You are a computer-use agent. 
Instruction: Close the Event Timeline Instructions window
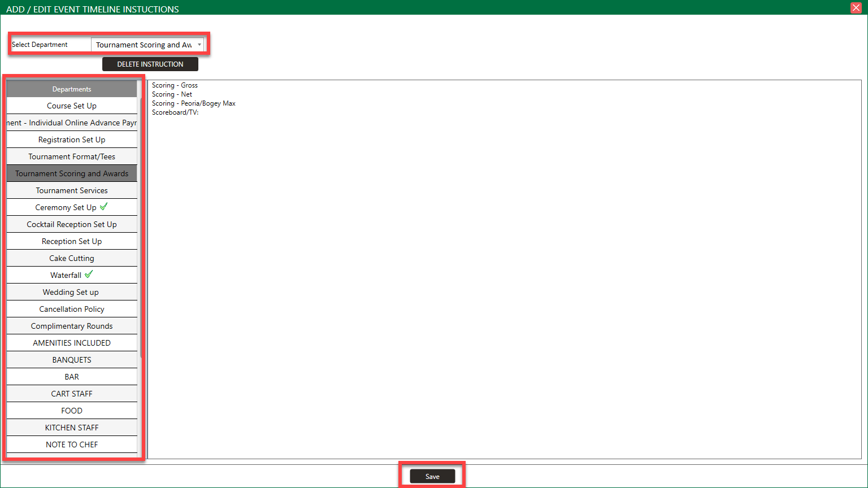pos(856,7)
